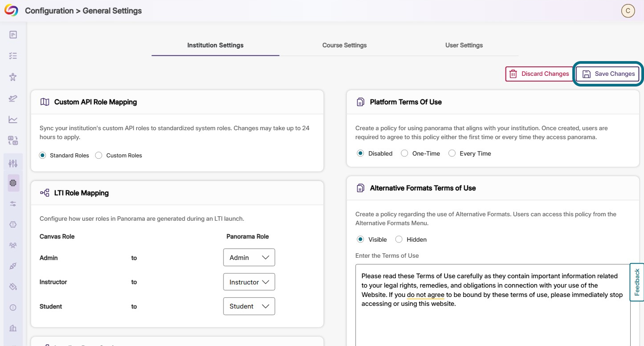The height and width of the screenshot is (346, 644).
Task: Click the Canvas Role column header
Action: click(x=57, y=237)
